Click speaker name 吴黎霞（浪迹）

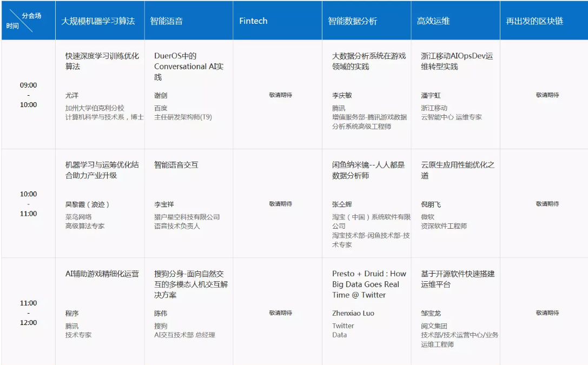(x=88, y=204)
